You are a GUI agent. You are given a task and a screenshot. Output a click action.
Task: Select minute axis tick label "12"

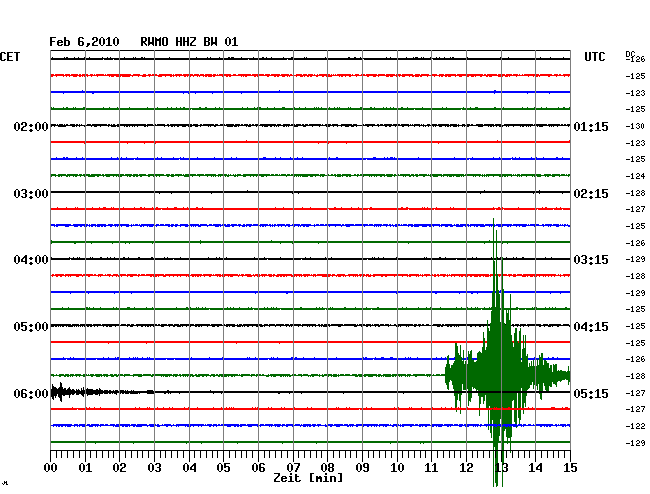pyautogui.click(x=466, y=468)
